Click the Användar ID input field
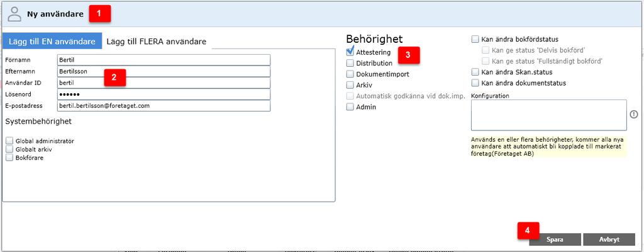The height and width of the screenshot is (252, 644). [164, 83]
